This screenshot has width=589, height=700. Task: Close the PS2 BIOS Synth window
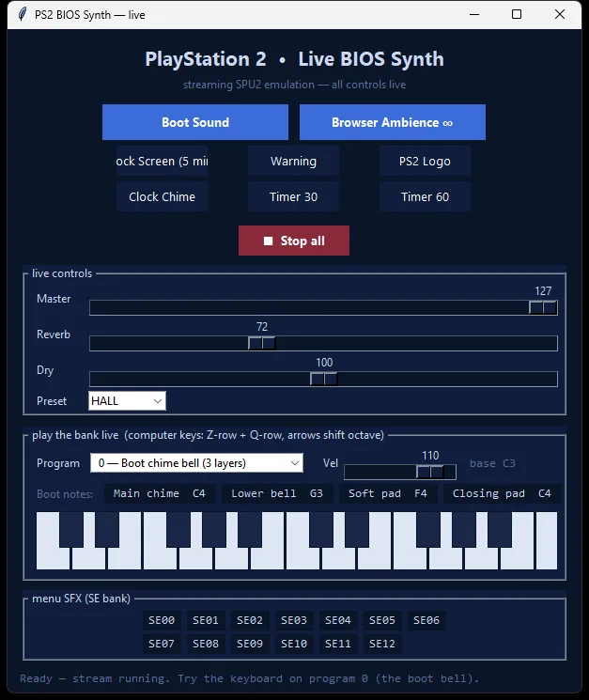pyautogui.click(x=560, y=14)
